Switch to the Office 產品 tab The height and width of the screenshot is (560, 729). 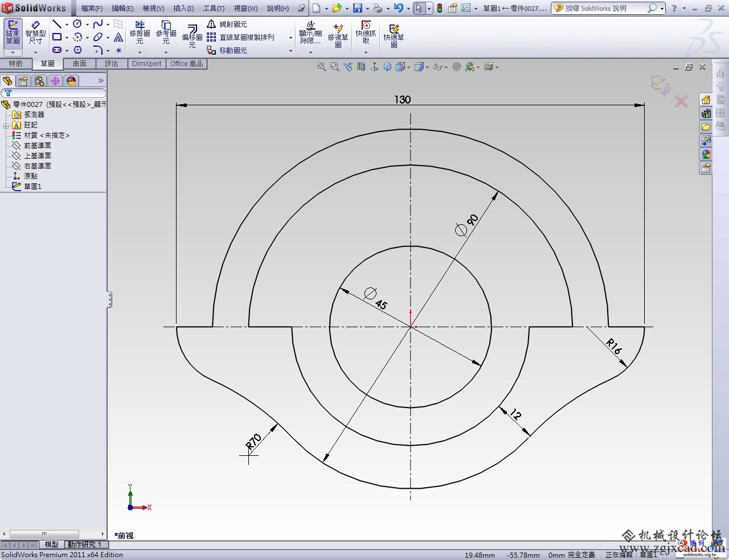[x=187, y=64]
